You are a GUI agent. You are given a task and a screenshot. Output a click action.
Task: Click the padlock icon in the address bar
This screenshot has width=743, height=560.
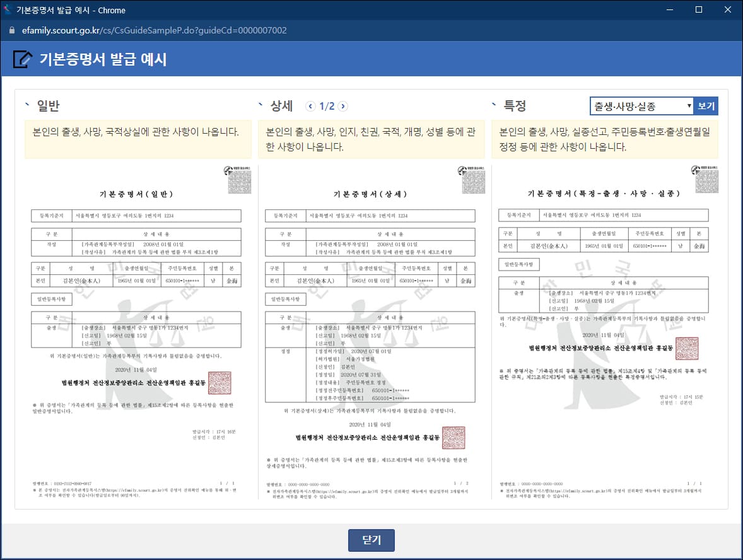[x=11, y=30]
